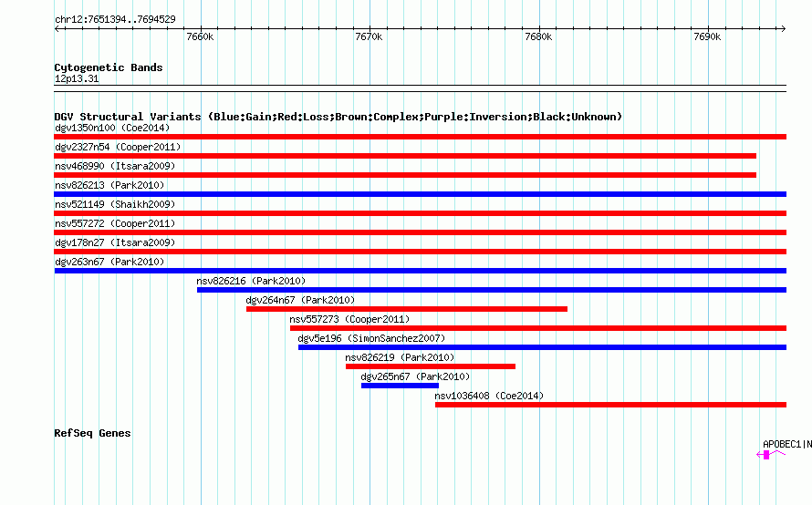Viewport: 812px width, 505px height.
Task: Open the nsv1036408 (Coe2014) loss bar
Action: click(x=610, y=405)
